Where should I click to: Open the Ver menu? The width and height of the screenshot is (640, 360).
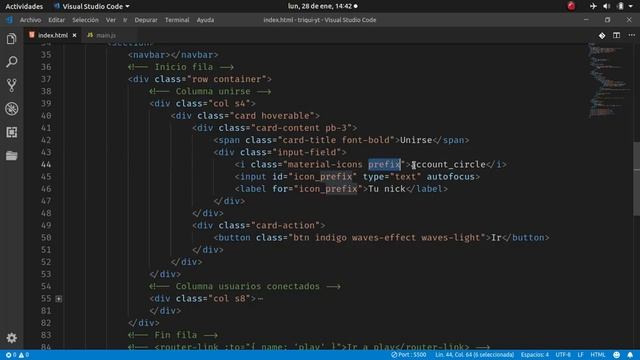pyautogui.click(x=111, y=20)
